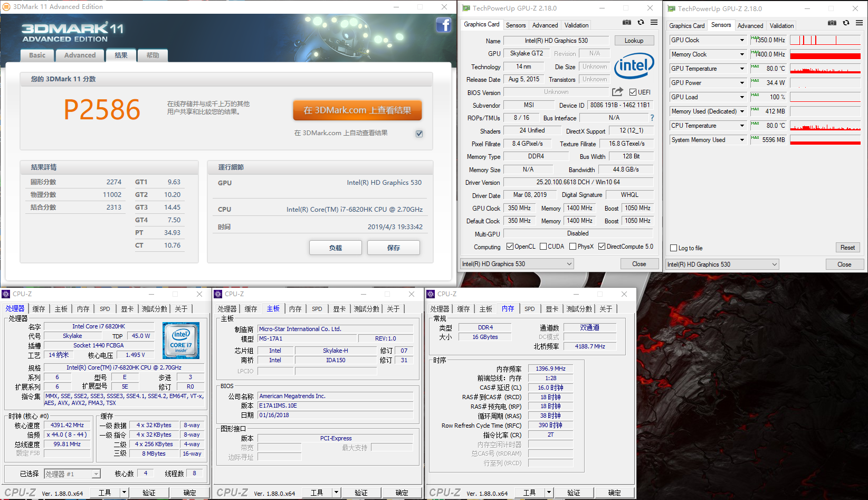This screenshot has width=868, height=500.
Task: Click the title icon of GPU-Z Sensors window
Action: point(671,9)
